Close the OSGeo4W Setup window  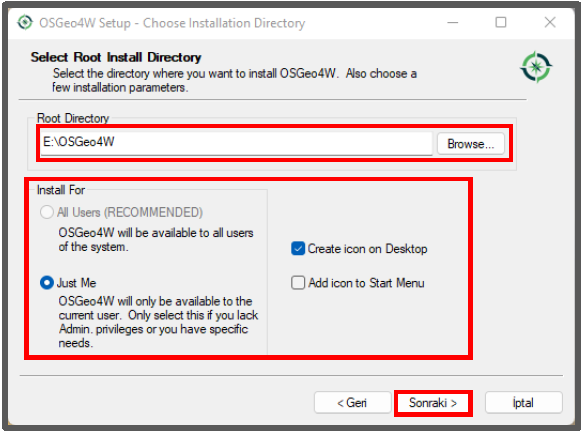[550, 23]
